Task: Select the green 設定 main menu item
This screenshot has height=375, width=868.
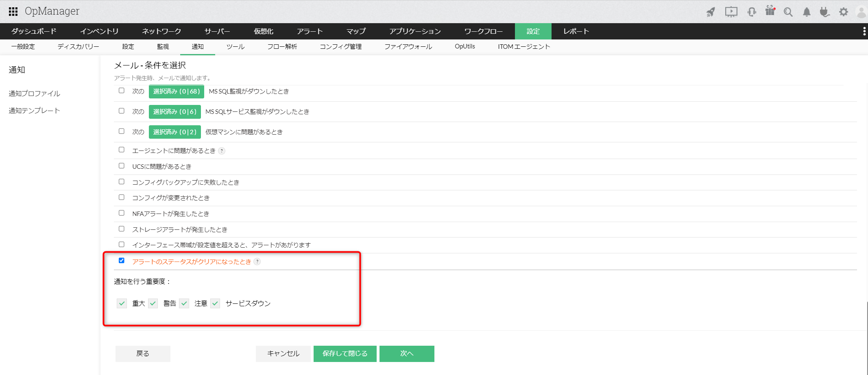Action: click(533, 31)
